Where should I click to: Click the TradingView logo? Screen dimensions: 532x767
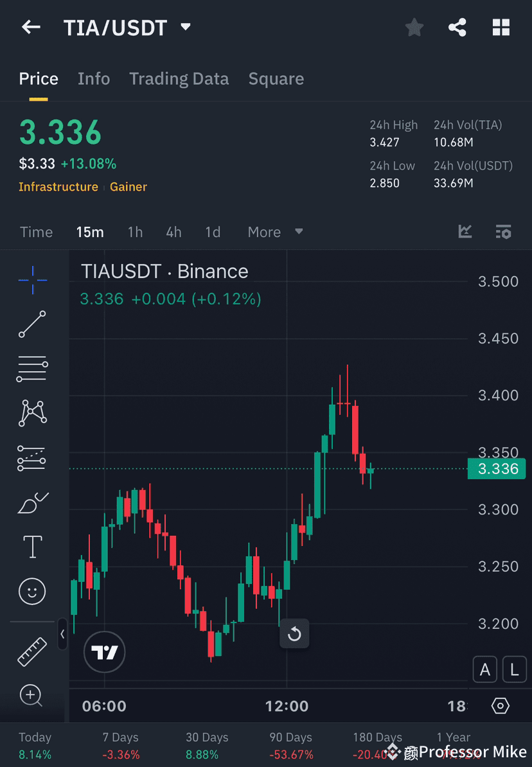[x=104, y=652]
